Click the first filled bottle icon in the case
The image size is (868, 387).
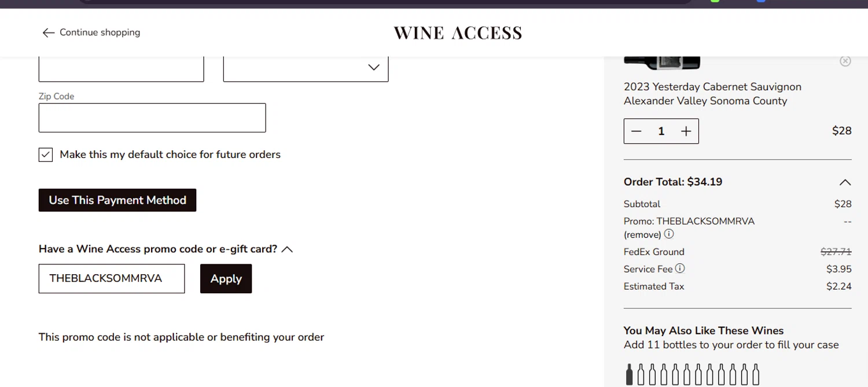[x=630, y=374]
